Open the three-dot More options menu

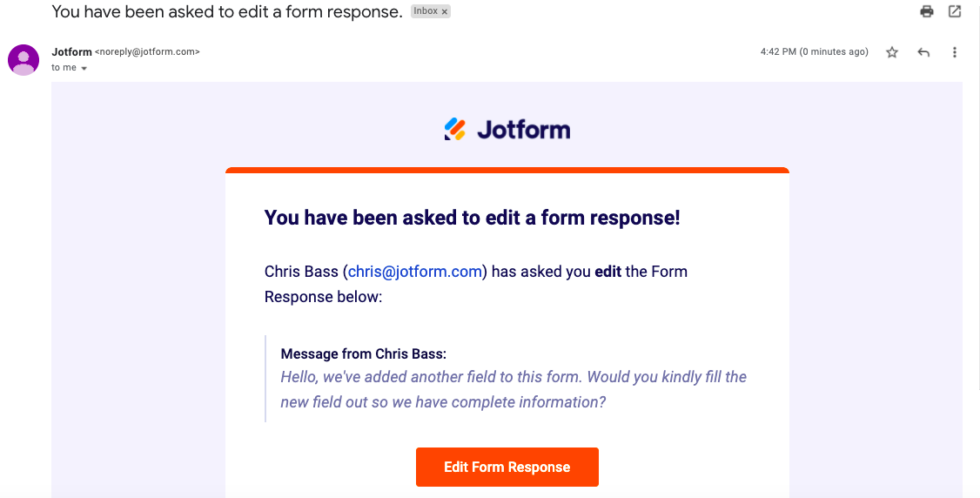(x=955, y=52)
